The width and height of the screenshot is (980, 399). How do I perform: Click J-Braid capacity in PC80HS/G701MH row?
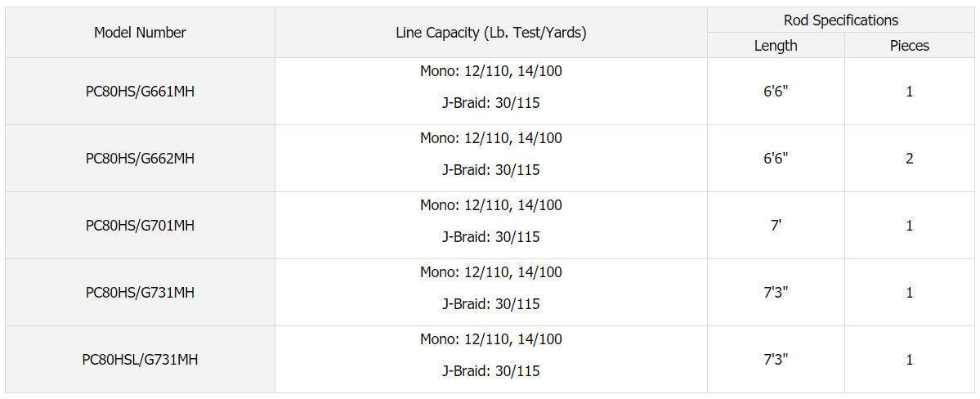490,237
